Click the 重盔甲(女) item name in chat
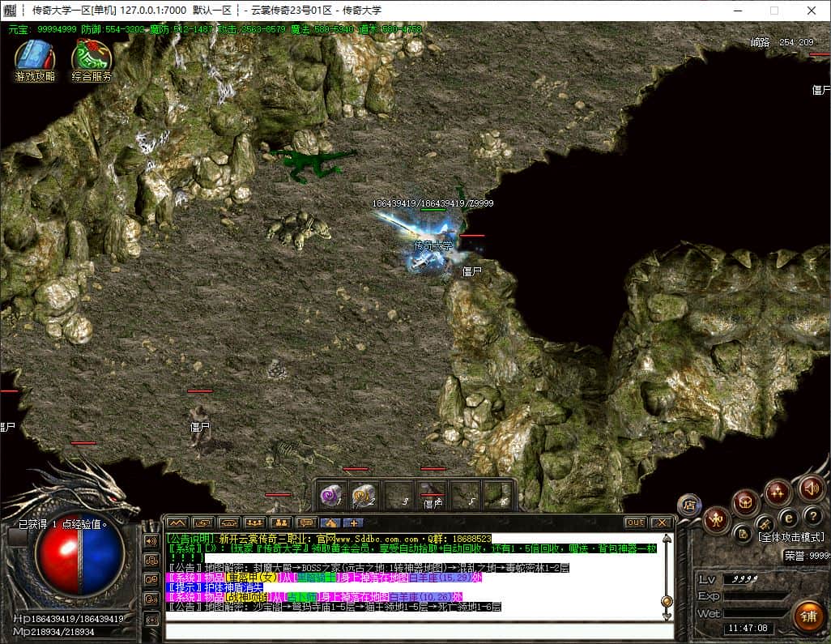This screenshot has width=831, height=644. 252,578
